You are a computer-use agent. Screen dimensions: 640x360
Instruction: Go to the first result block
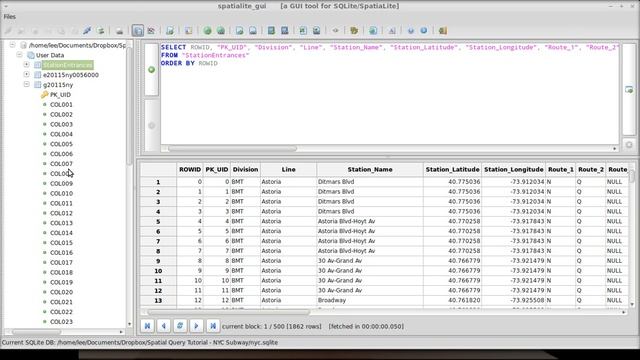147,326
